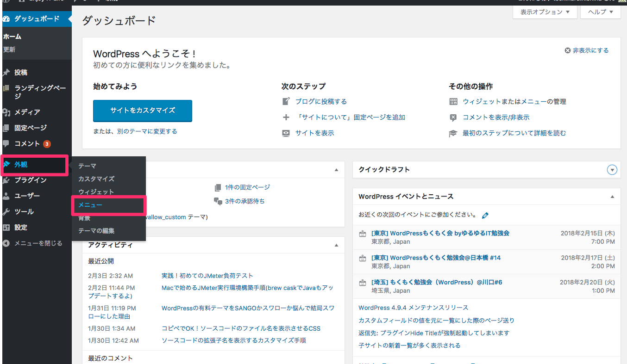Choose テーマの編集 from the flyout submenu

click(x=96, y=231)
